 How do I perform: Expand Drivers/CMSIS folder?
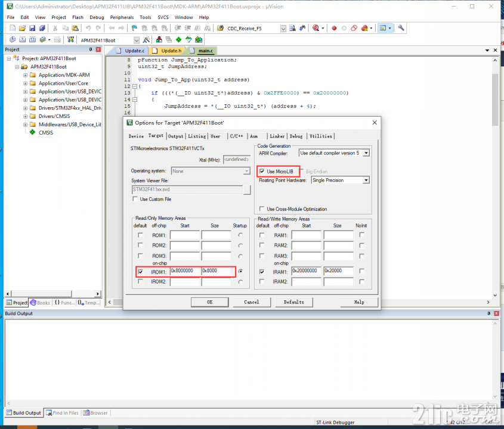25,116
